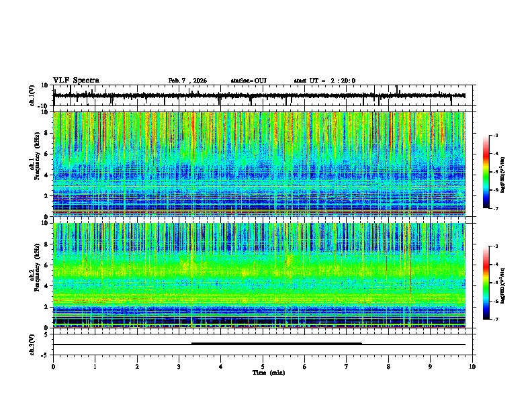The width and height of the screenshot is (532, 411).
Task: Click the "7" tick on the time axis
Action: coord(347,366)
